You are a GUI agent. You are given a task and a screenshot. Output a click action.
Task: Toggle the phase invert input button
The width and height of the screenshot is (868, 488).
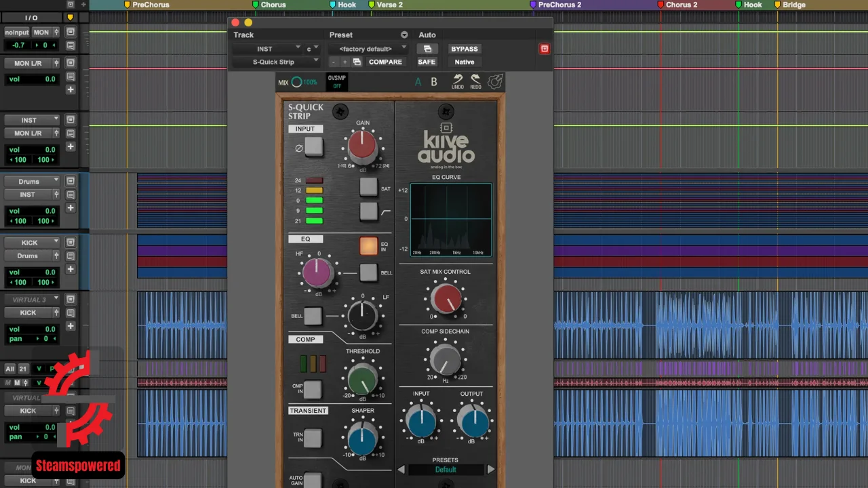coord(313,146)
